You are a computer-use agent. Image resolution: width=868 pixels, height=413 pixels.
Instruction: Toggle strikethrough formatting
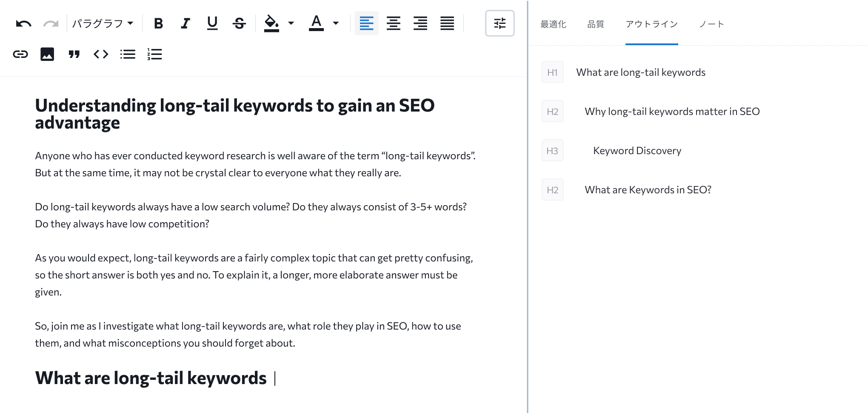239,23
